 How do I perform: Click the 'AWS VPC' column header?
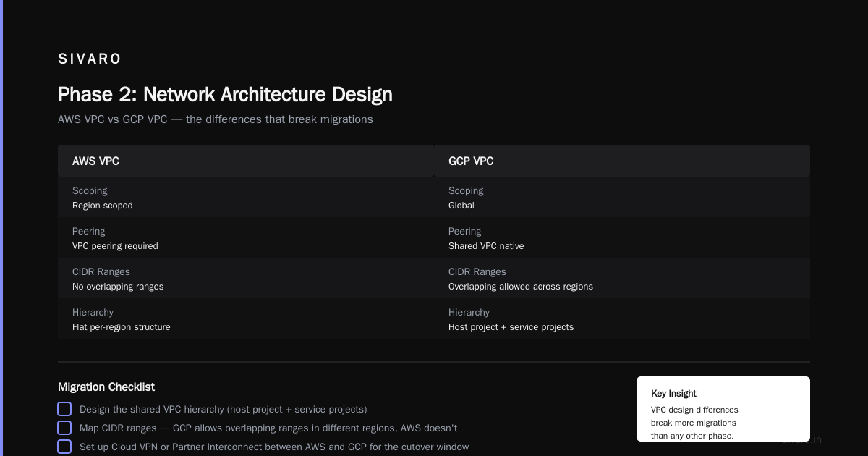pos(246,161)
